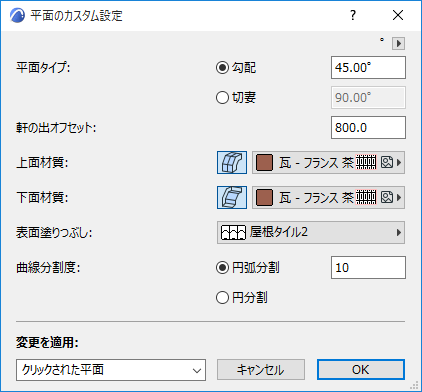Click the 軒の出オフセット 800.0 field
The height and width of the screenshot is (392, 422).
point(368,128)
